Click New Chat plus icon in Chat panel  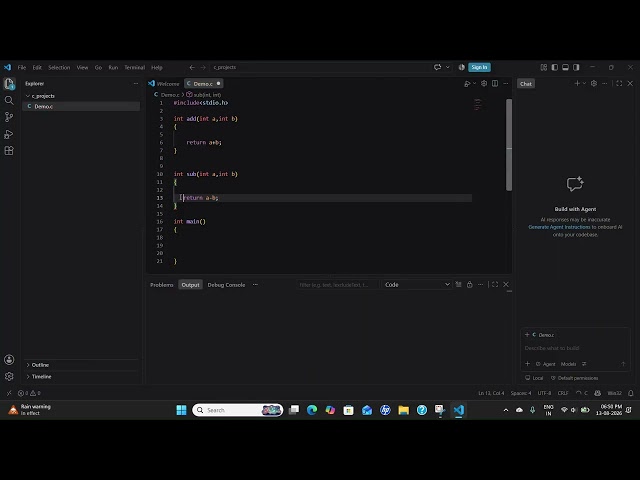[x=577, y=83]
